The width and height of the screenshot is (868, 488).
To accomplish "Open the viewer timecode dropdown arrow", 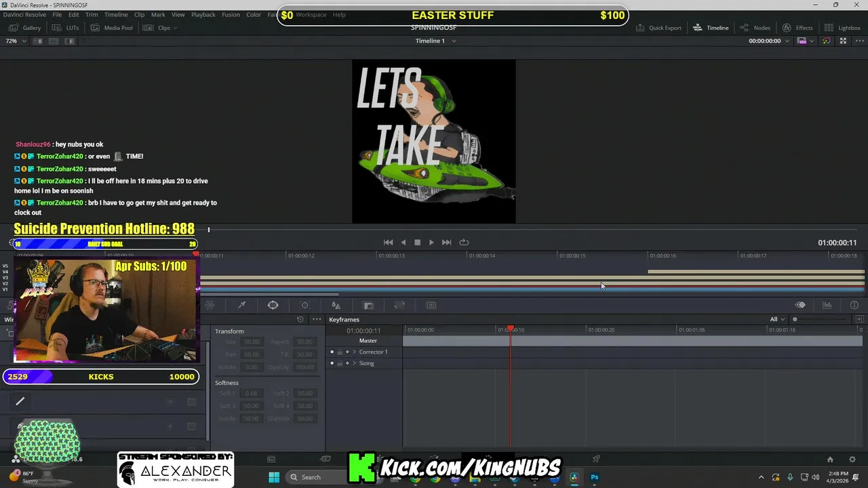I will [787, 41].
